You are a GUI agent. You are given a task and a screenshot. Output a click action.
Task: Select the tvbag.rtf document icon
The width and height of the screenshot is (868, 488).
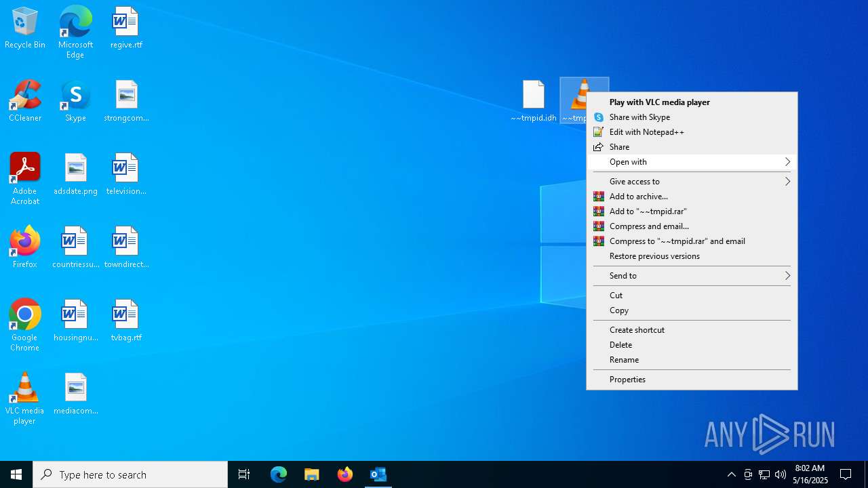pyautogui.click(x=126, y=321)
